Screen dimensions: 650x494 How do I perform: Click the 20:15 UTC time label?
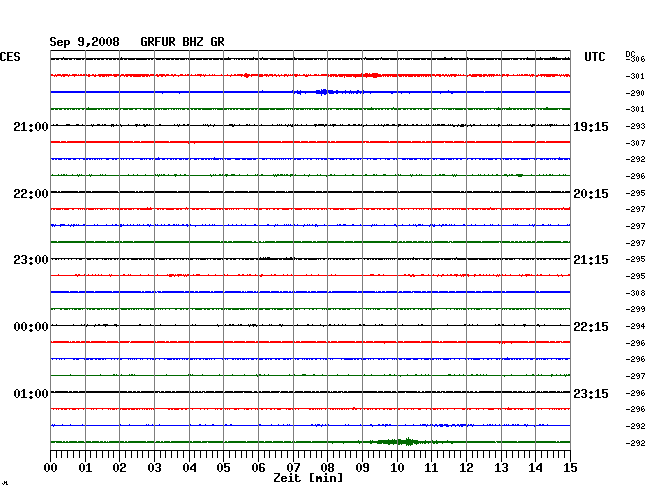point(591,194)
